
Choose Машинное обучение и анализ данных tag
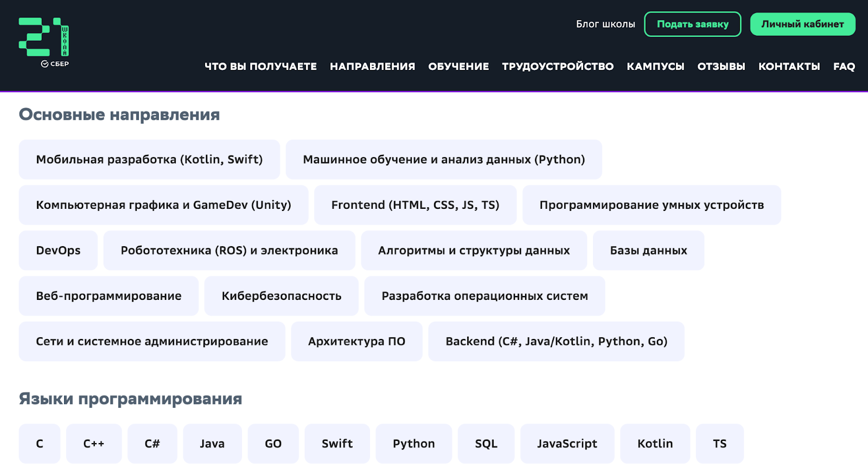click(443, 159)
